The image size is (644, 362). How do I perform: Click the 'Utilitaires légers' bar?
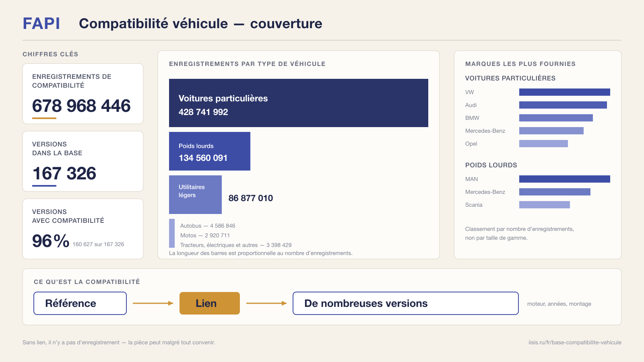[x=195, y=195]
